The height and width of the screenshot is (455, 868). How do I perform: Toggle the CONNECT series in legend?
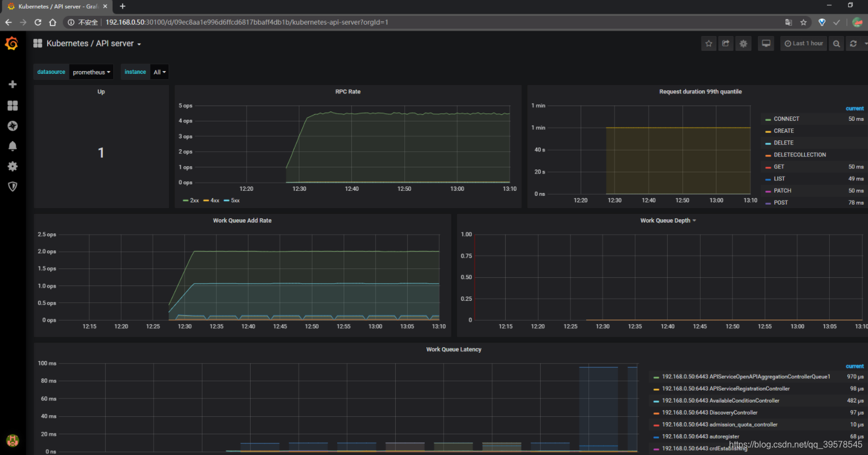[x=786, y=119]
